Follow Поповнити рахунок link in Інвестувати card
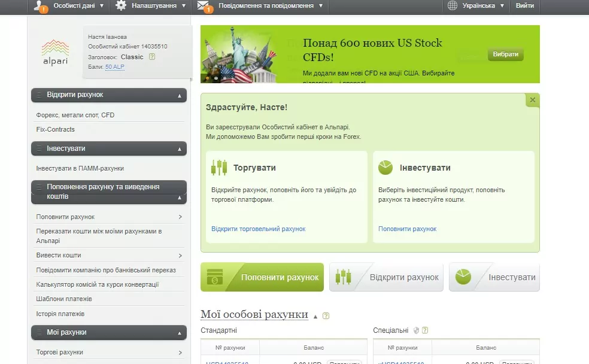The width and height of the screenshot is (589, 364). pos(407,229)
